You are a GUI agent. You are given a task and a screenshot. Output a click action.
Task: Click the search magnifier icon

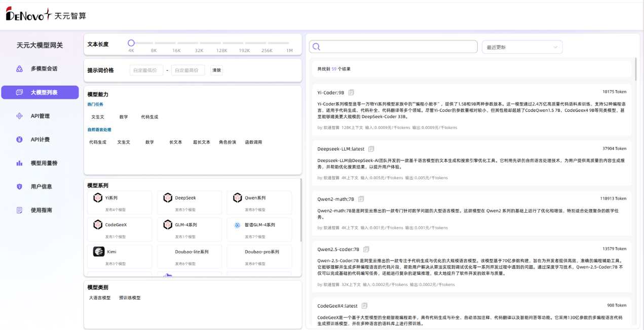[x=316, y=46]
